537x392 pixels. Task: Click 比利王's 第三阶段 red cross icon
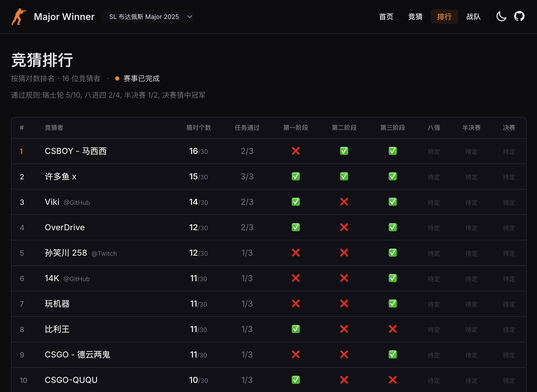392,329
